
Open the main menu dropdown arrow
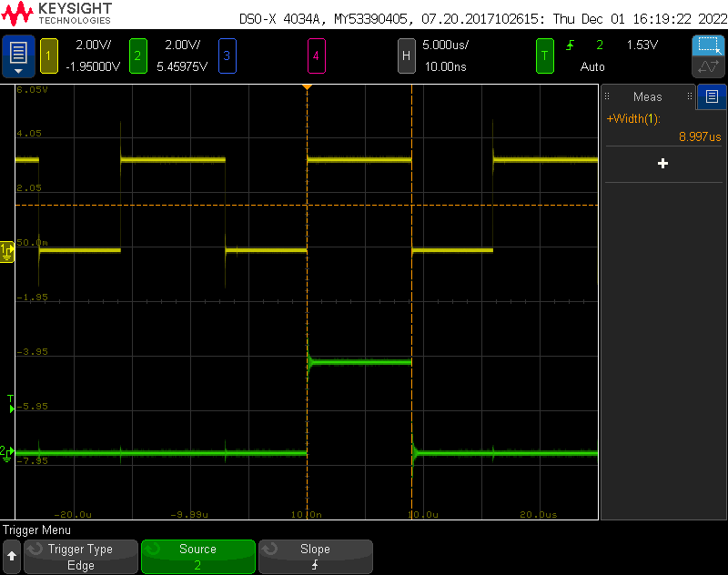point(18,71)
